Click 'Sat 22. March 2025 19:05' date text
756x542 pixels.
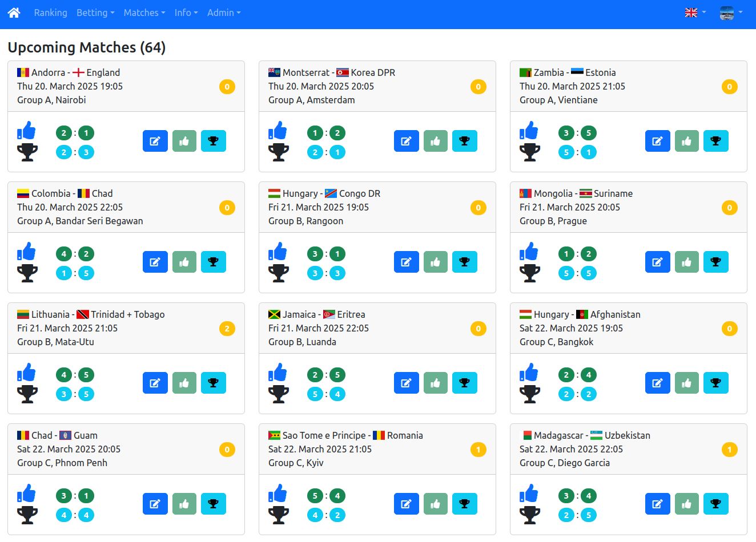pos(571,328)
